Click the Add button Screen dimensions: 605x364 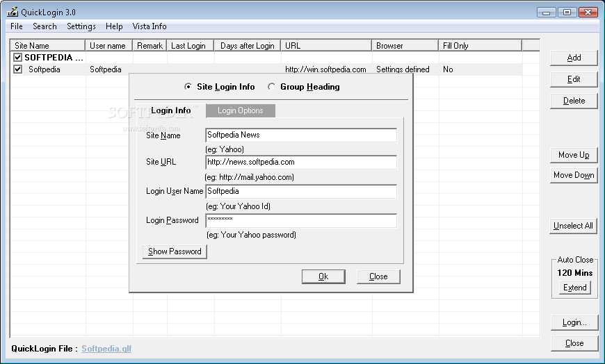574,58
